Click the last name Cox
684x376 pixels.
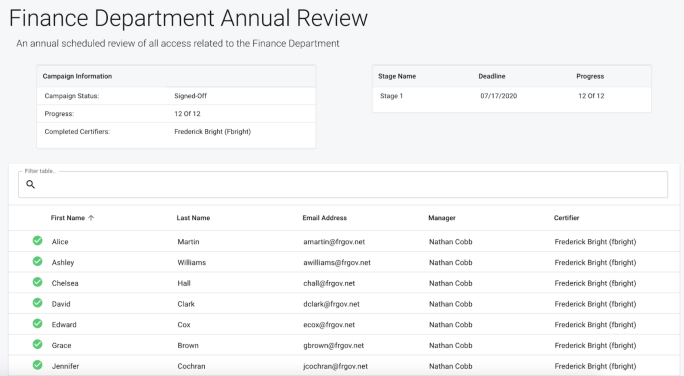[x=184, y=325]
